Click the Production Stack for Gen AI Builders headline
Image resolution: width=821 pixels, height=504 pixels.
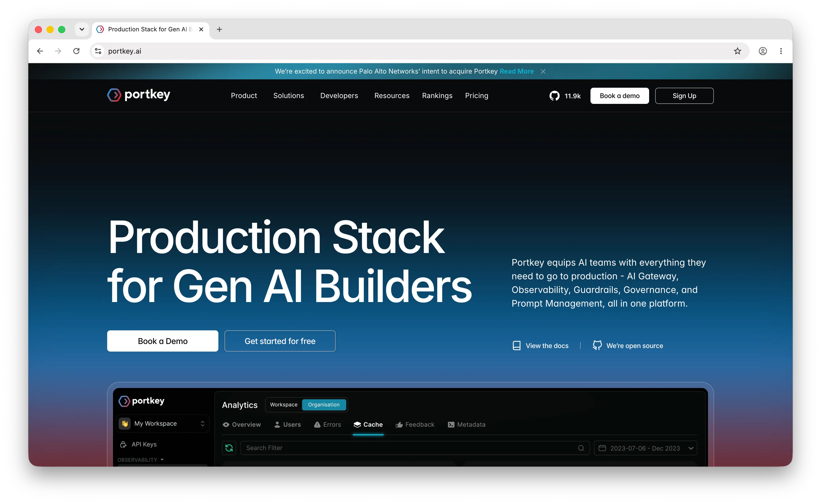point(289,262)
